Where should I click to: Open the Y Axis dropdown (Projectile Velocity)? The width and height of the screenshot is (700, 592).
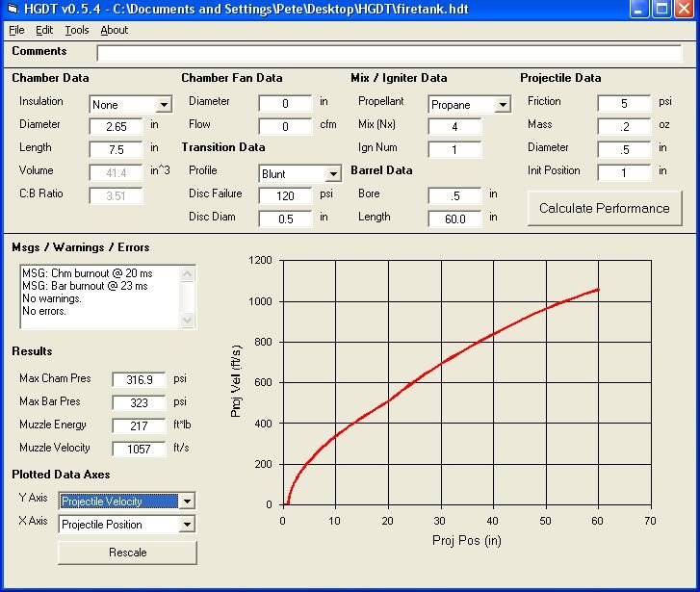click(x=187, y=502)
